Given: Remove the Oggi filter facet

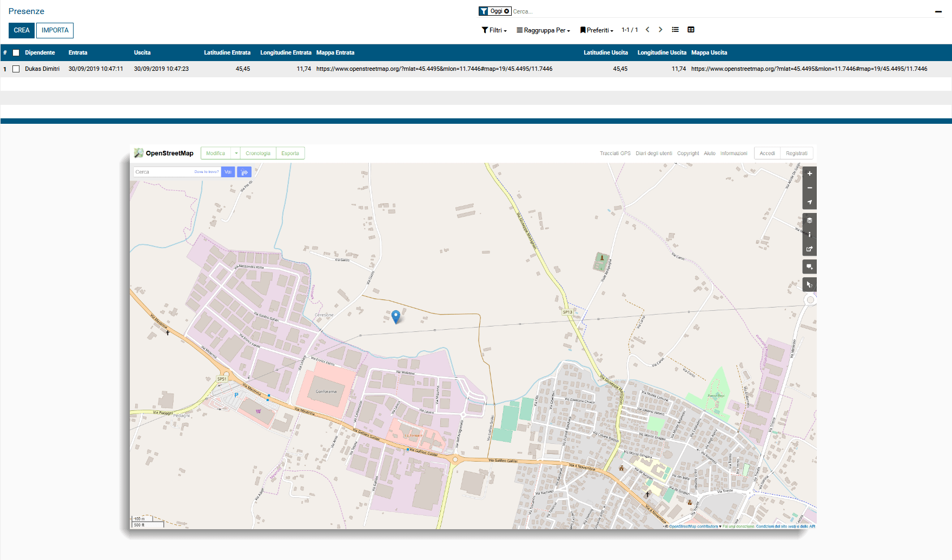Looking at the screenshot, I should (x=507, y=11).
